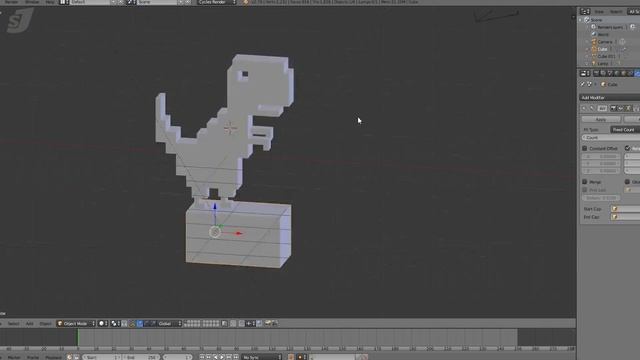Collapse the Scene tree node
Viewport: 640px width, 360px height.
coord(581,20)
